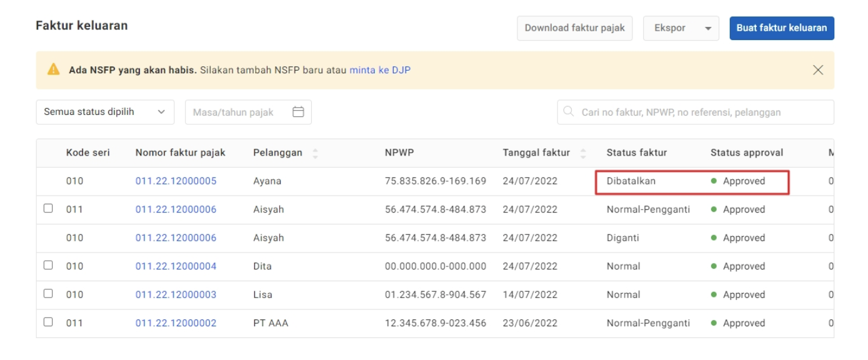Click the search magnifier icon
This screenshot has height=360, width=868.
[569, 112]
